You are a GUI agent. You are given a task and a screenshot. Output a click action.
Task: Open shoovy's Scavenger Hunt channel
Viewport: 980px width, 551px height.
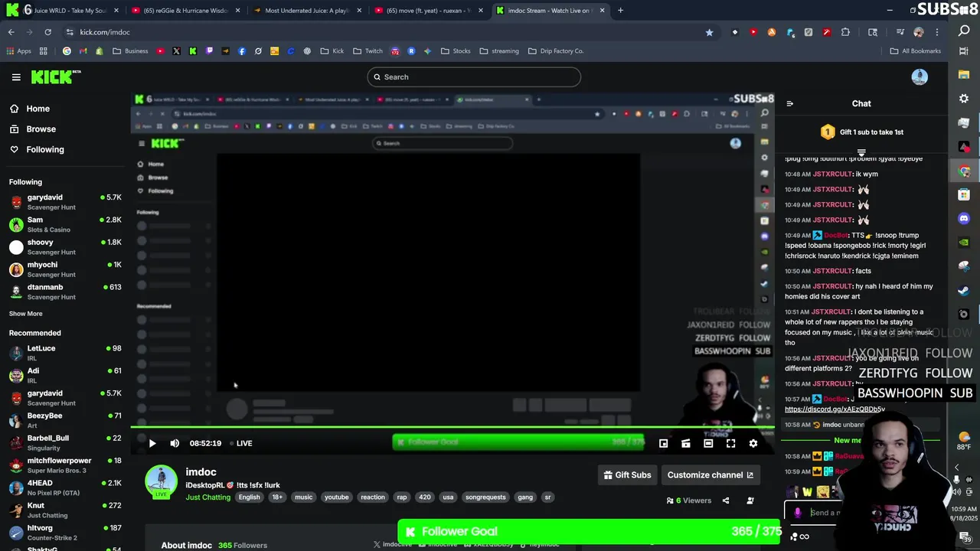65,246
